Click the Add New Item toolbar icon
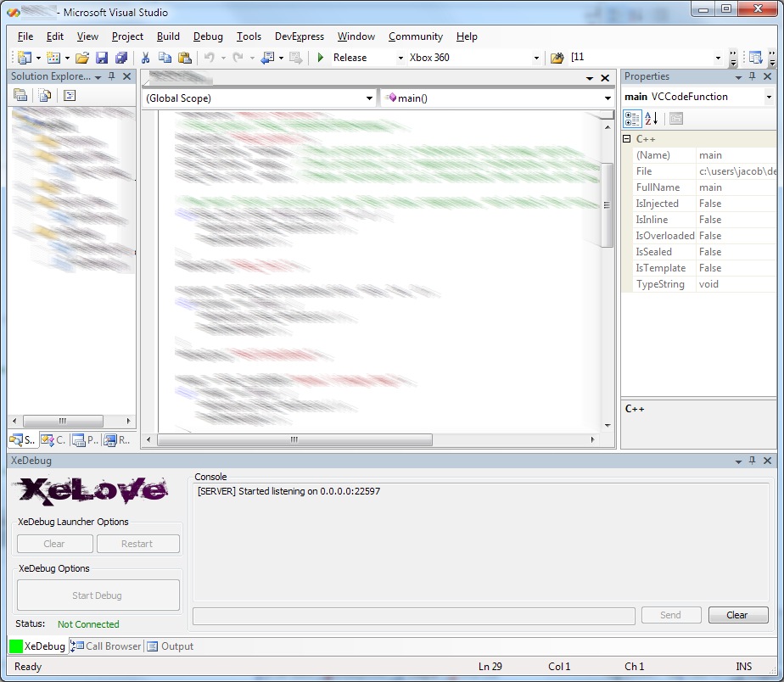This screenshot has width=784, height=682. 53,58
